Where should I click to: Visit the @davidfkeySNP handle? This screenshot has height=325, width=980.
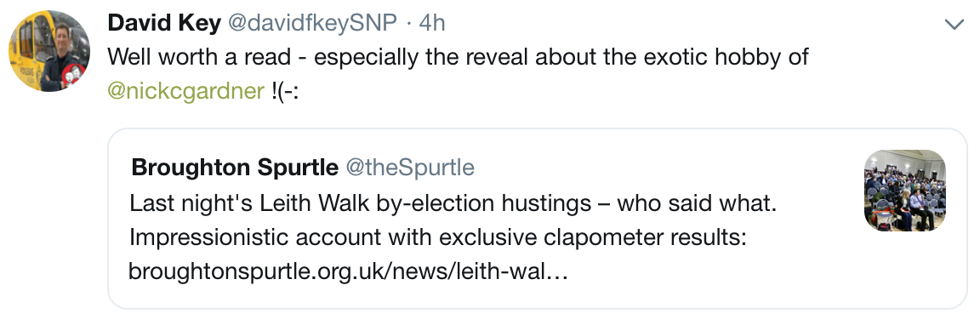point(312,23)
